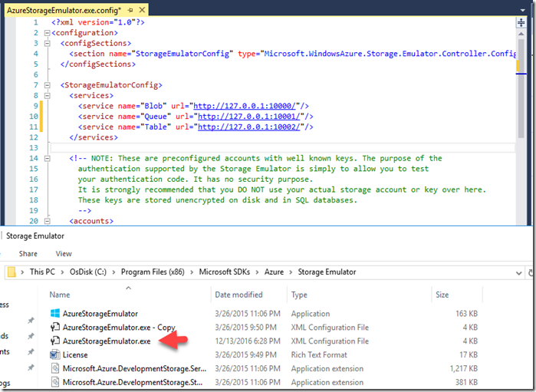
Task: Select the License file name
Action: coord(75,354)
